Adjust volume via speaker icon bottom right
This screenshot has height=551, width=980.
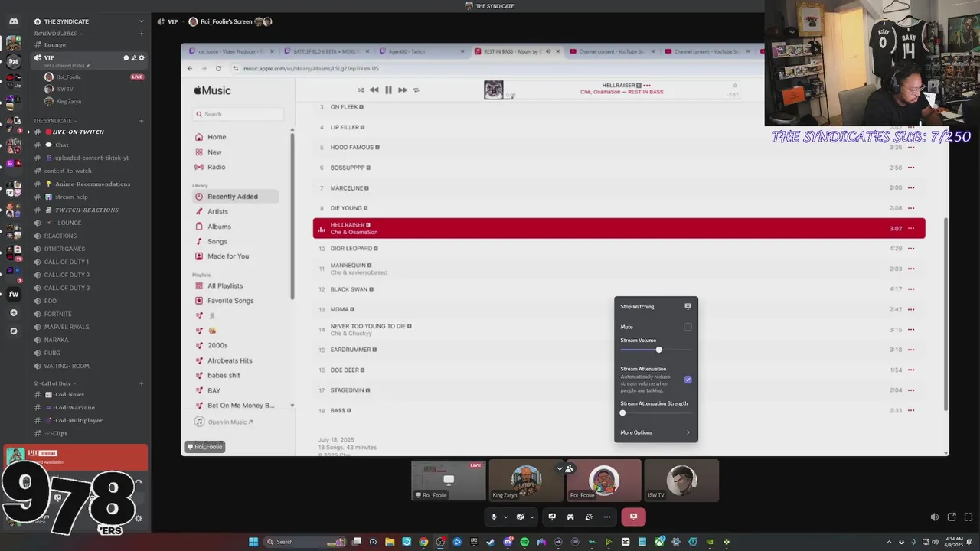coord(934,517)
